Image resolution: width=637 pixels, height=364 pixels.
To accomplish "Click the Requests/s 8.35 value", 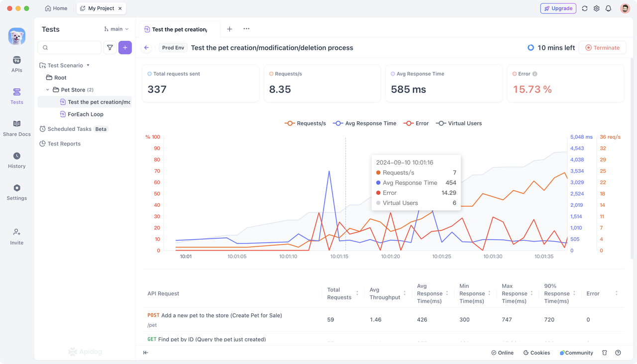I will [x=280, y=90].
